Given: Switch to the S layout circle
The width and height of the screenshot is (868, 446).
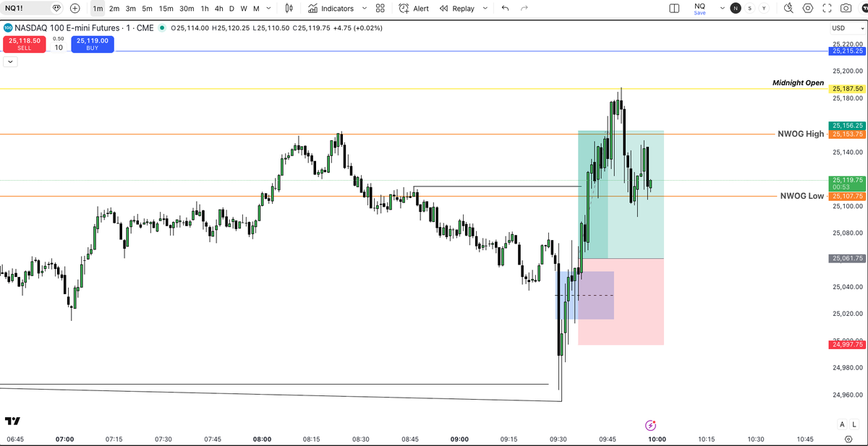Looking at the screenshot, I should [x=750, y=9].
